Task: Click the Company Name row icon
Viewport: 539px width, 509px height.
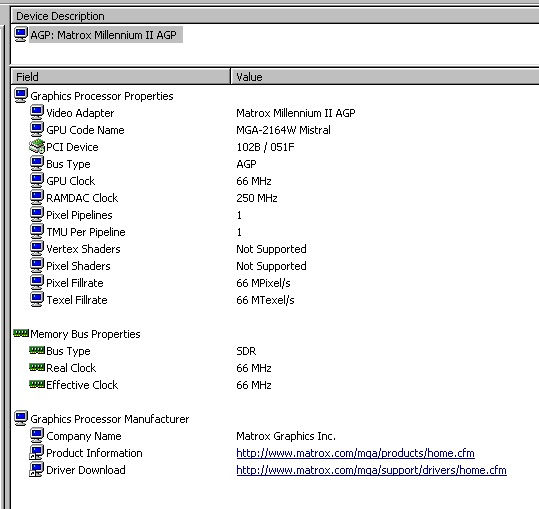Action: [x=37, y=435]
